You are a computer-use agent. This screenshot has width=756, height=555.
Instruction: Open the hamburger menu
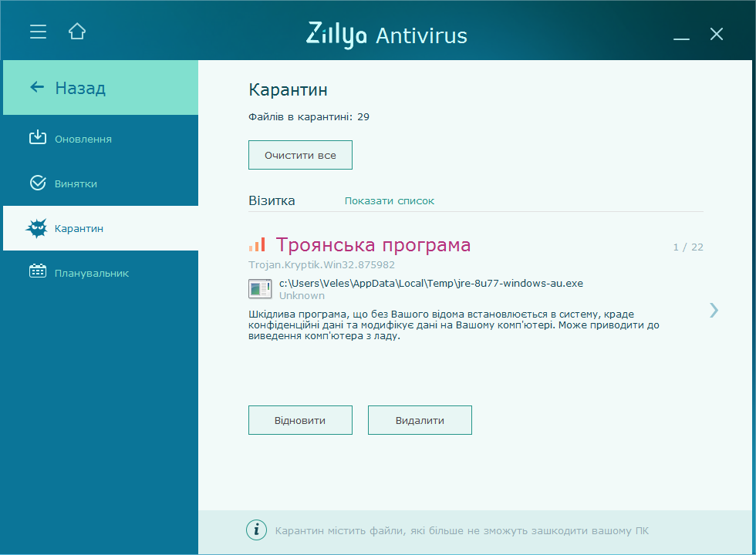point(38,31)
